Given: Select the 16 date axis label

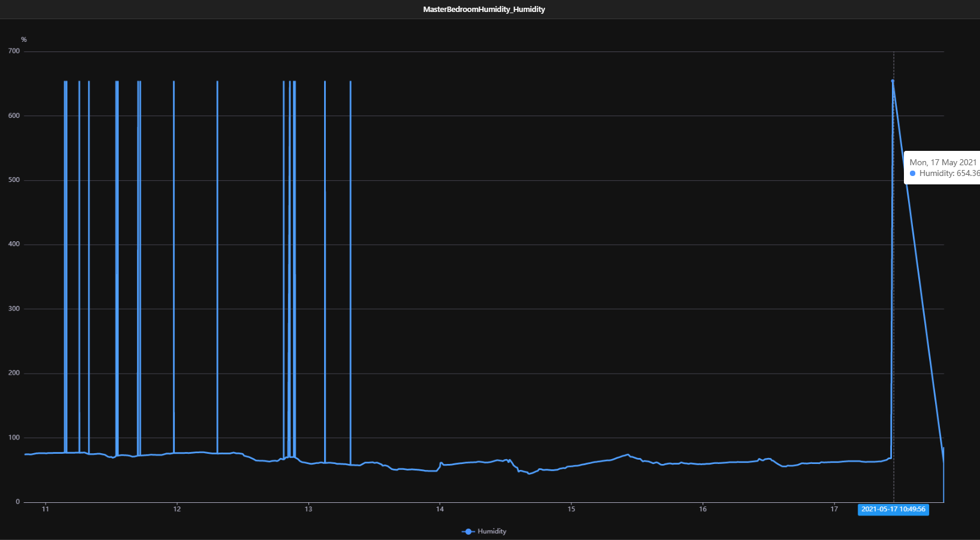Looking at the screenshot, I should (x=703, y=509).
